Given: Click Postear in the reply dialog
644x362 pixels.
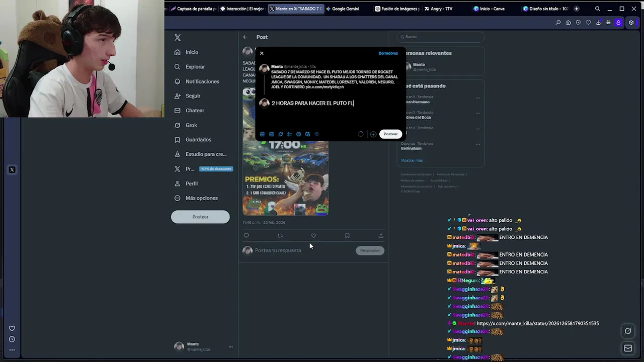Looking at the screenshot, I should point(390,134).
